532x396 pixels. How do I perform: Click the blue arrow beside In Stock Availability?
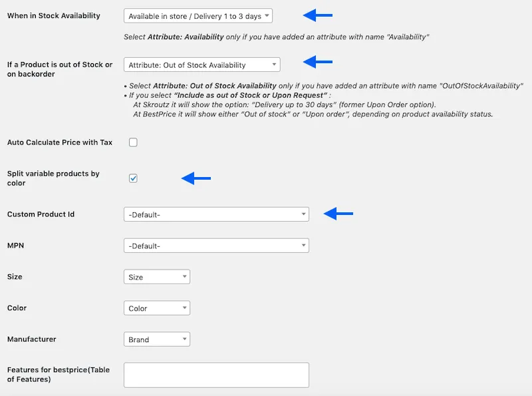tap(318, 15)
